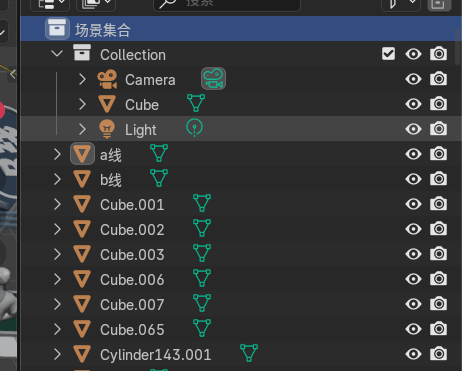Click the outliner search field

[x=227, y=4]
